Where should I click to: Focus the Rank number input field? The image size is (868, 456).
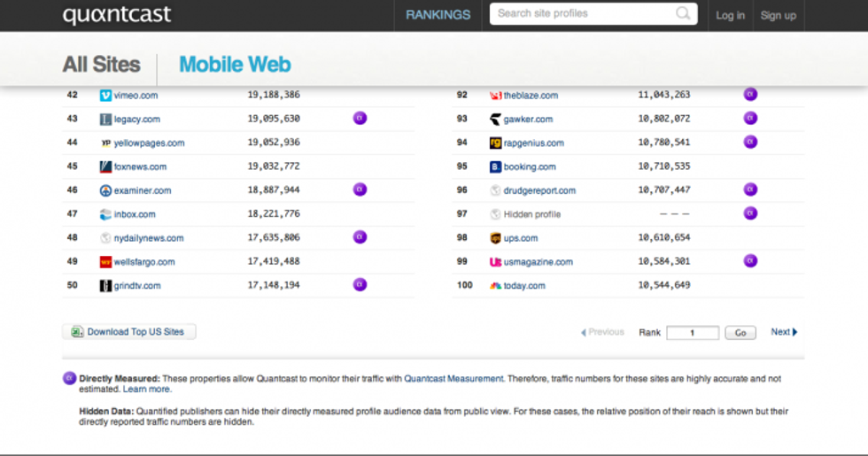(692, 333)
